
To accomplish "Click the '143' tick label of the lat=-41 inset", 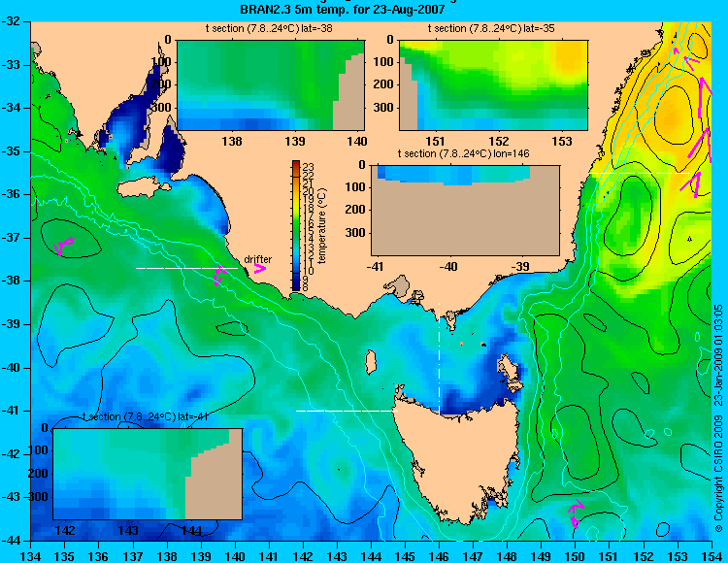I will point(128,531).
